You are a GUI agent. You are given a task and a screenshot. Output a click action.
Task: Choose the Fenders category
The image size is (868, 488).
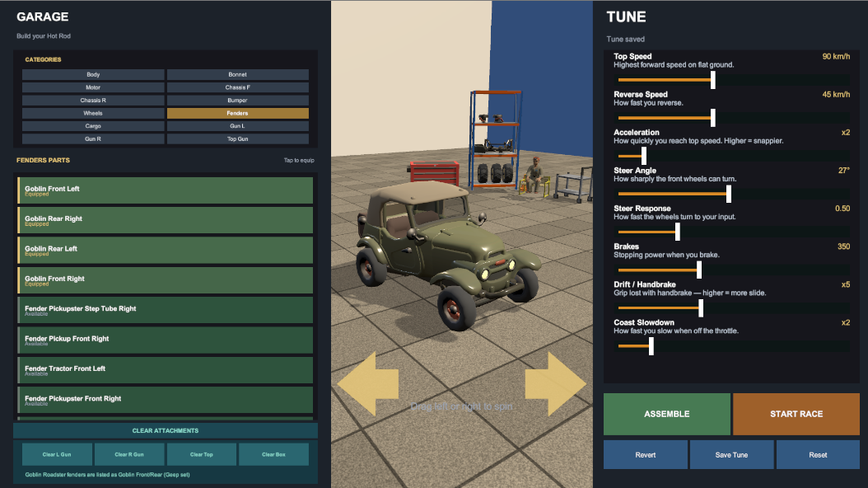tap(237, 113)
